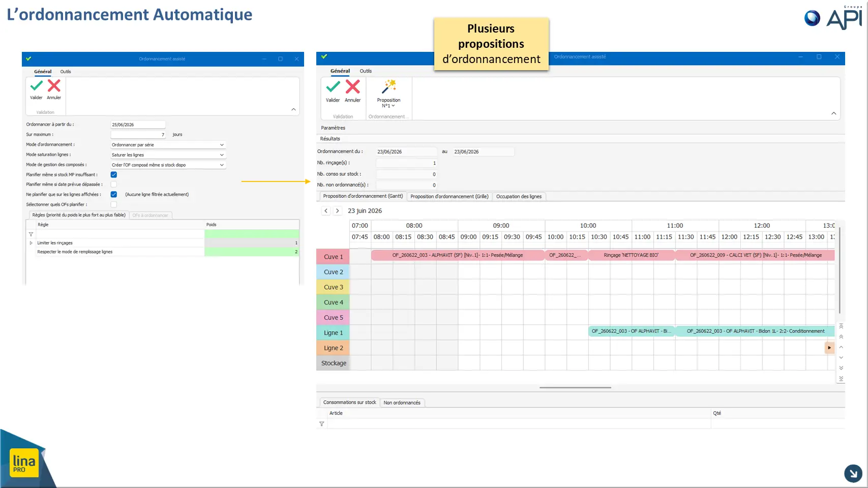
Task: Click the round arrow icon at slide bottom corner
Action: point(853,473)
